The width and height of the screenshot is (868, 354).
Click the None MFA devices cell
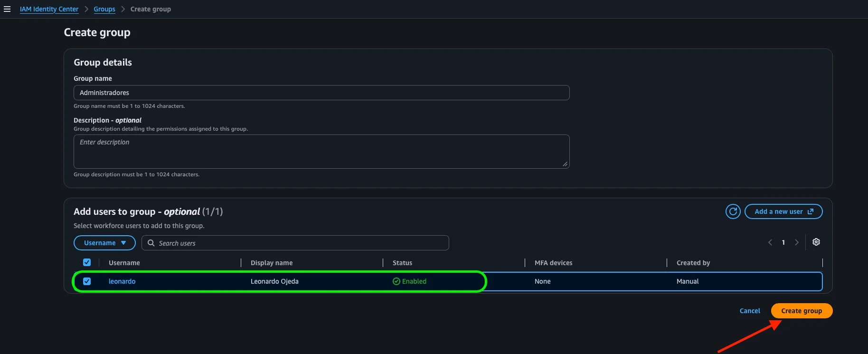543,281
